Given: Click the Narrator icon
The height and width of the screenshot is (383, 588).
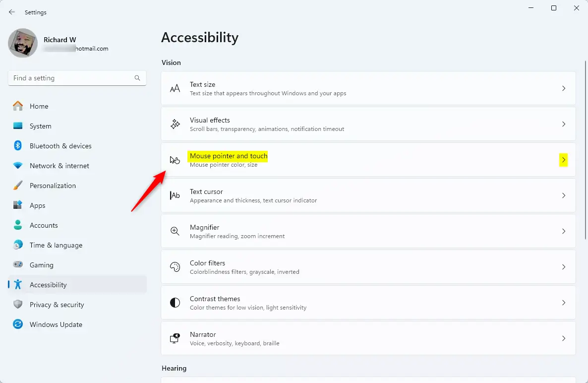Looking at the screenshot, I should [x=175, y=338].
